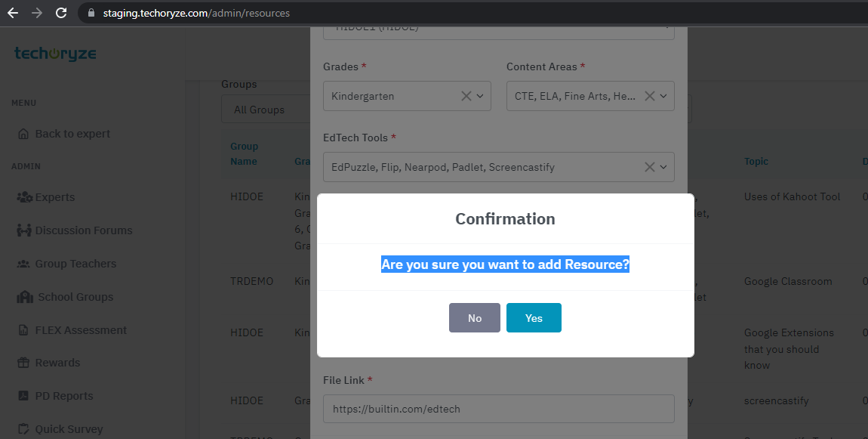
Task: Clear all selected EdTech Tools
Action: point(649,167)
